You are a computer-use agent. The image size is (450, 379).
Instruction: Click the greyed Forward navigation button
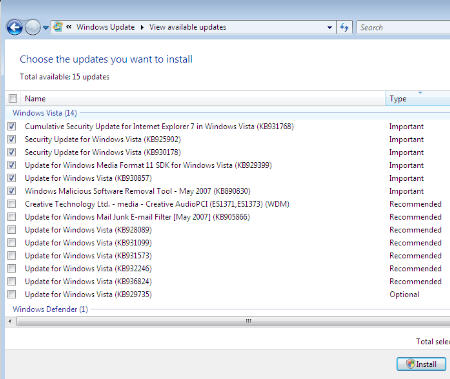click(x=33, y=27)
